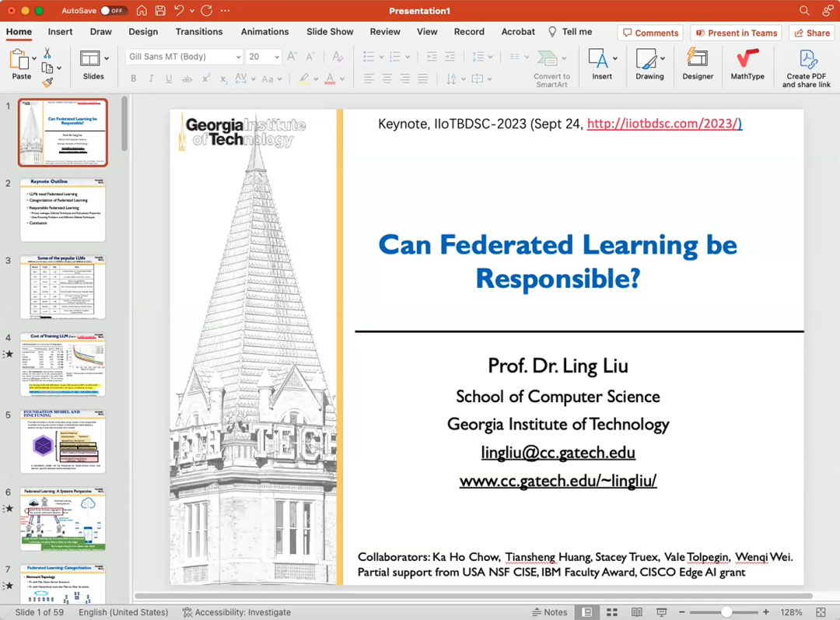Launch the Designer panel
Viewport: 840px width, 620px height.
[x=698, y=65]
